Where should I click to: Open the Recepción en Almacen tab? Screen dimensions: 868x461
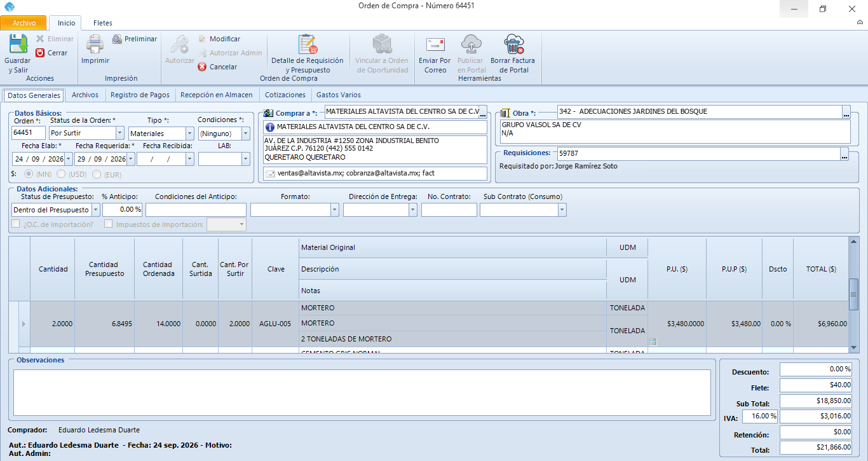(x=217, y=95)
